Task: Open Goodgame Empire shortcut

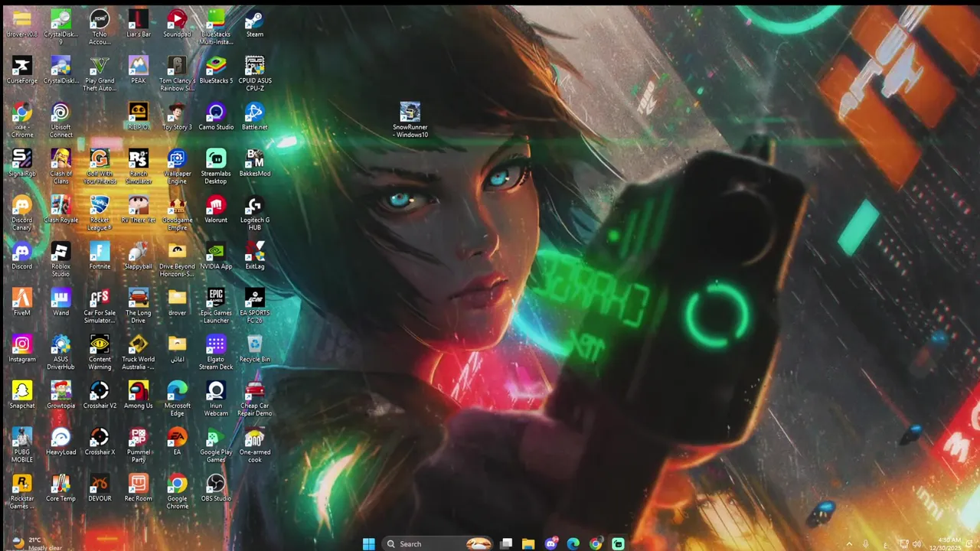Action: (177, 214)
